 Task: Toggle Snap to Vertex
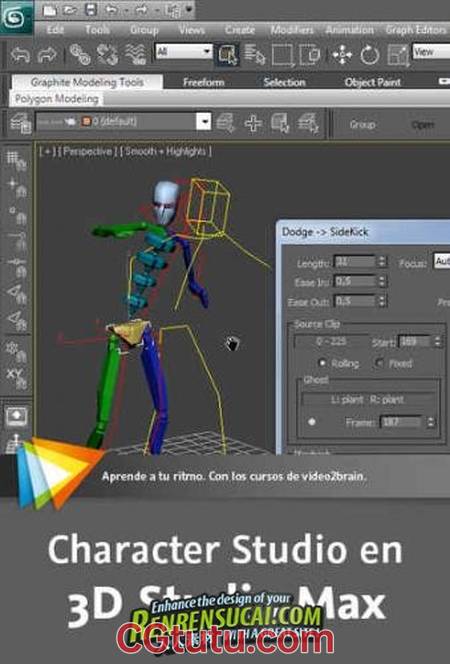point(17,215)
